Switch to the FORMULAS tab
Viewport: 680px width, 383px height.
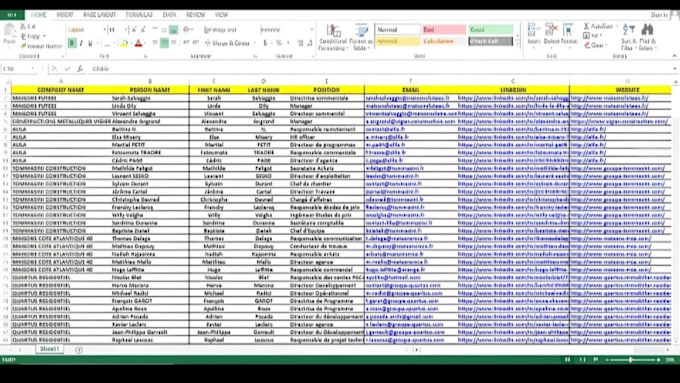coord(139,15)
